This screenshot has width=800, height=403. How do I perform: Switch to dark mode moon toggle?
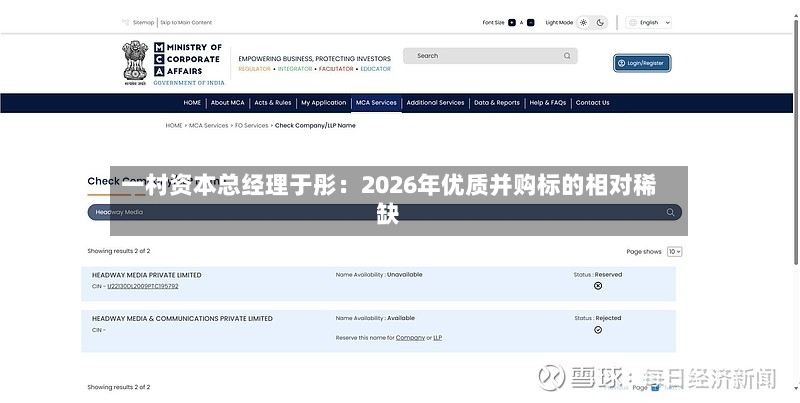pos(600,22)
